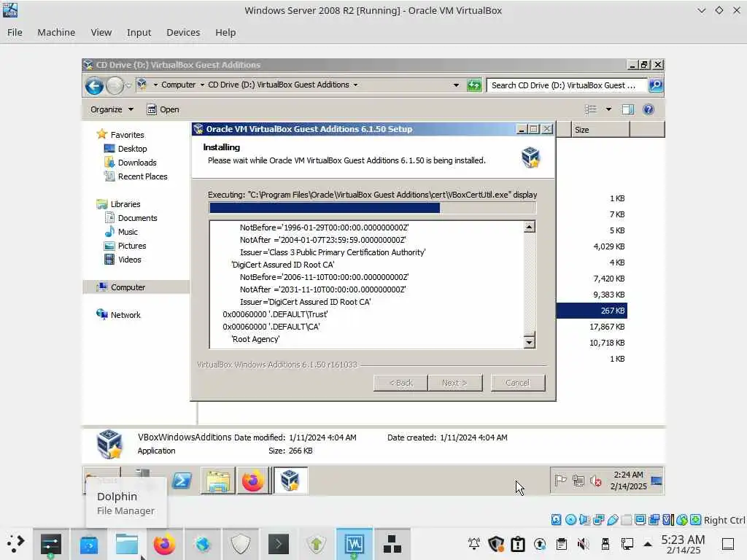
Task: Open Windows Explorer from the guest taskbar
Action: coord(218,481)
